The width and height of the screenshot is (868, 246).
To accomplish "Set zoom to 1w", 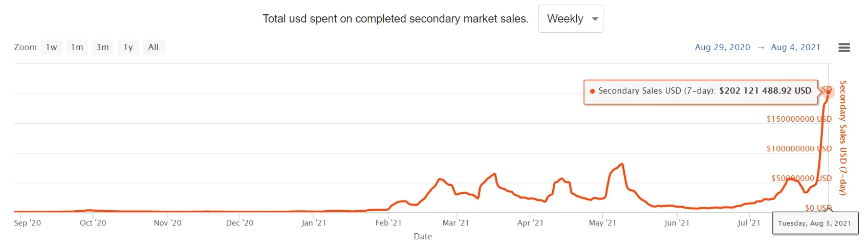I will coord(51,48).
